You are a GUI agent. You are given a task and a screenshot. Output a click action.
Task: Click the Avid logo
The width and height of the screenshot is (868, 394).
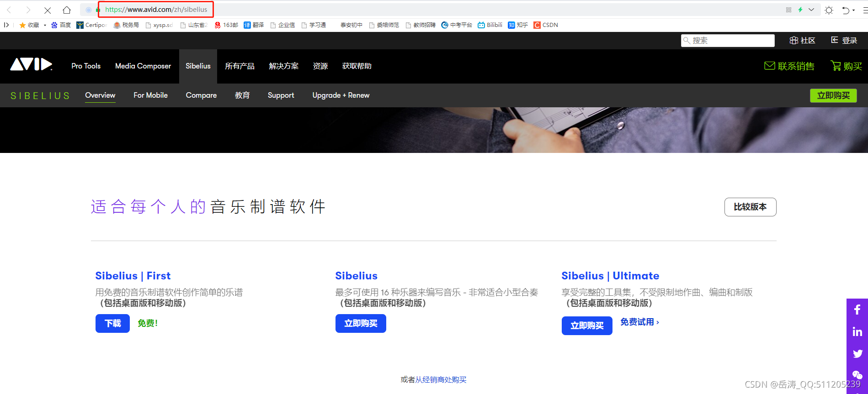(32, 64)
